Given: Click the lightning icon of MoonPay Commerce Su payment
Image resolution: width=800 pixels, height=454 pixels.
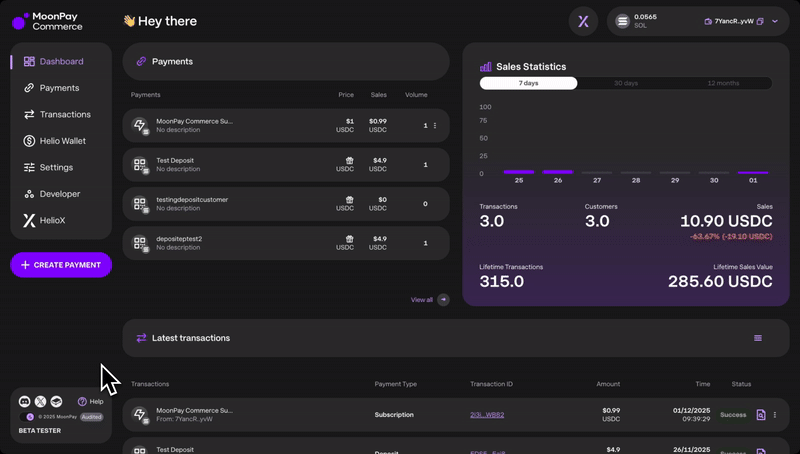Looking at the screenshot, I should 139,125.
